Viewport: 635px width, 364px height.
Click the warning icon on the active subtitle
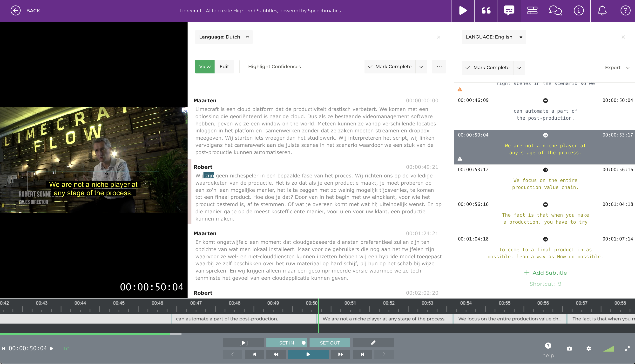point(460,158)
